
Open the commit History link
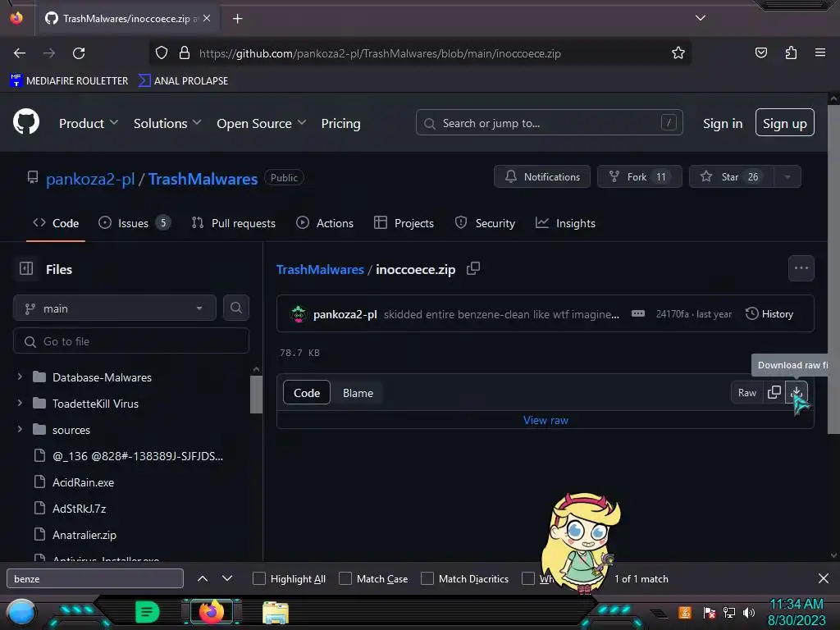tap(769, 314)
